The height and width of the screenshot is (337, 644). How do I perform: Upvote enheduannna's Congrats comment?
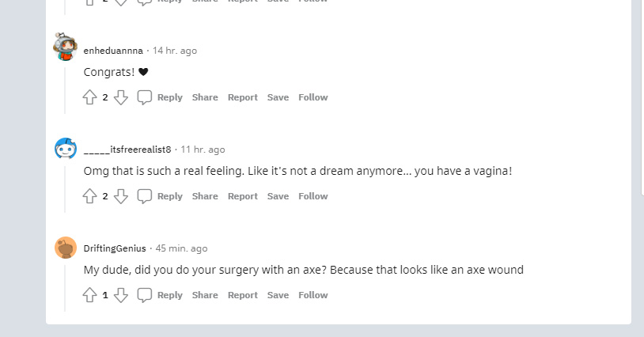(89, 97)
